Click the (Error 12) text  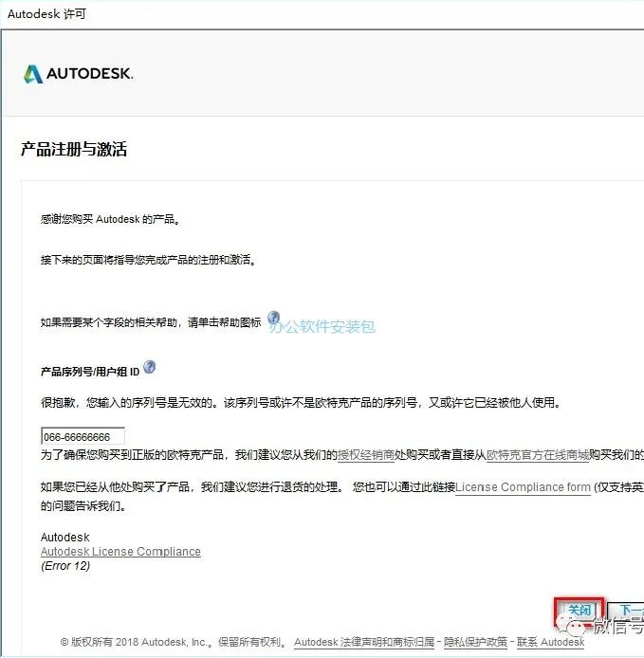[x=65, y=566]
